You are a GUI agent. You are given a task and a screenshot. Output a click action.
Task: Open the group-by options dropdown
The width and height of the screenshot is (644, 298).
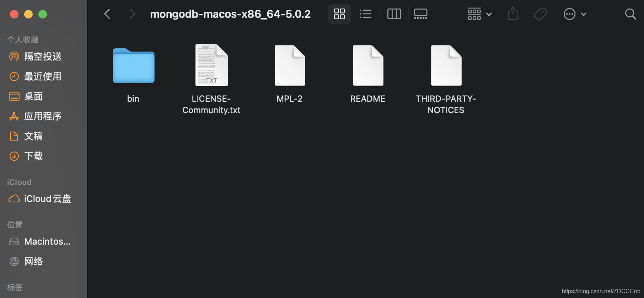point(480,14)
